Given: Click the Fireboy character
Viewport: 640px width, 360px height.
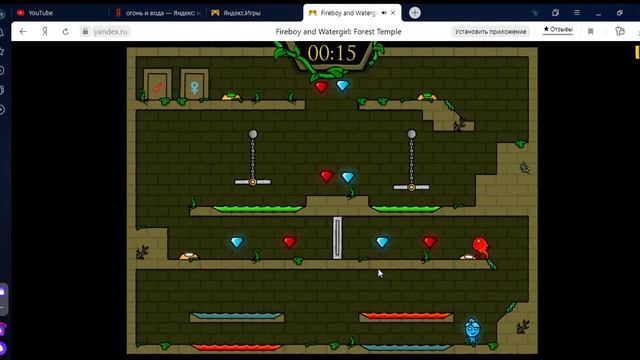Looking at the screenshot, I should tap(480, 248).
